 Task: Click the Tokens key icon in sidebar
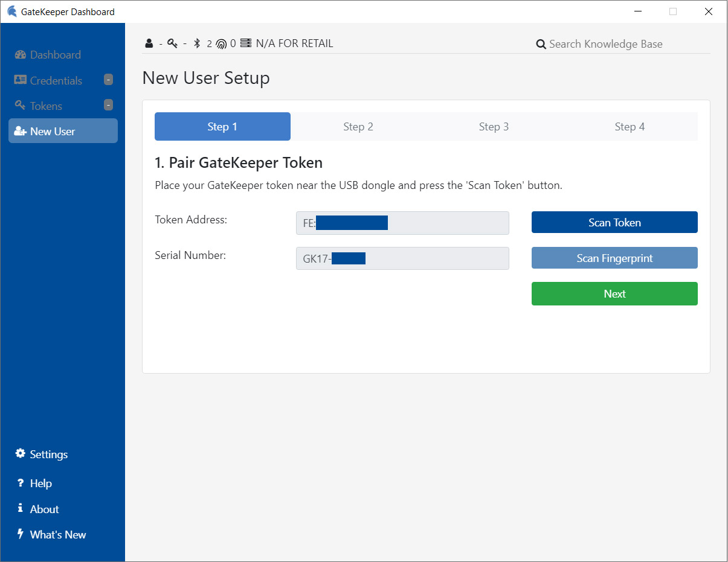(x=20, y=105)
